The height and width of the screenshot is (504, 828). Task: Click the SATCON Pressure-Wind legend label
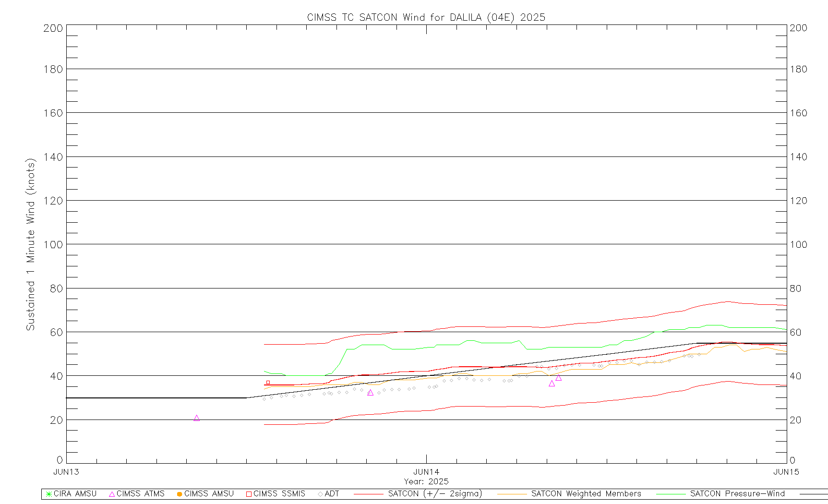point(737,493)
